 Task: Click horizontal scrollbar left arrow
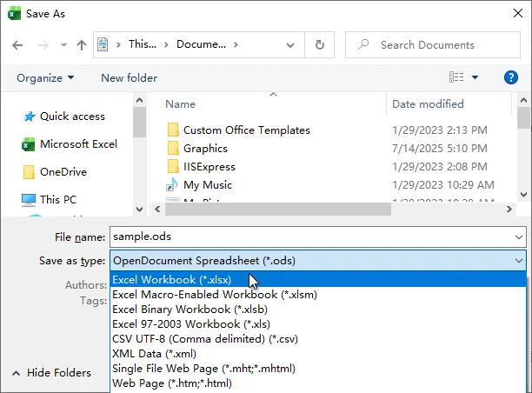tap(157, 209)
